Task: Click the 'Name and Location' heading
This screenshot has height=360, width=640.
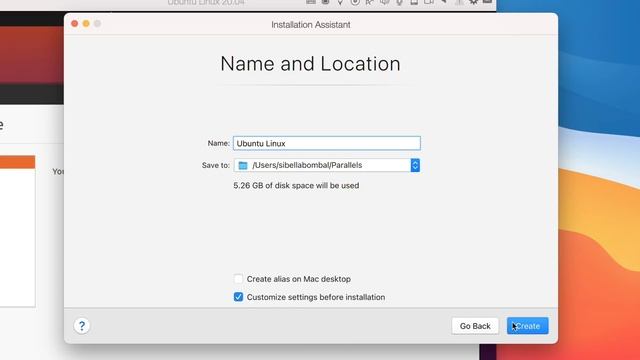Action: coord(310,64)
